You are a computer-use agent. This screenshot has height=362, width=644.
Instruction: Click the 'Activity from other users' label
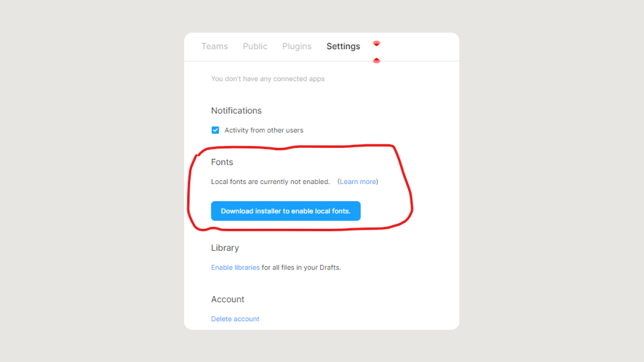tap(264, 130)
